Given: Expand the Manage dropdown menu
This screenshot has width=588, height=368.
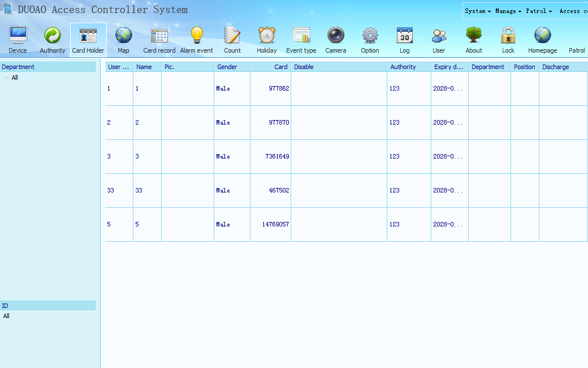Looking at the screenshot, I should pyautogui.click(x=508, y=11).
